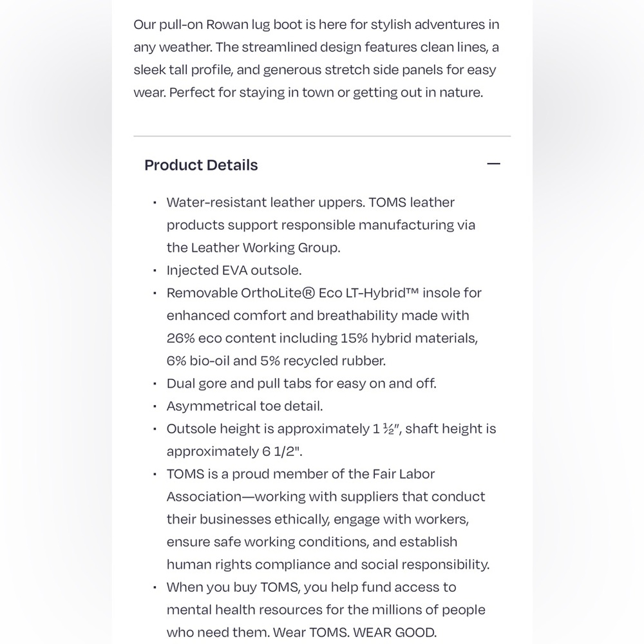
Task: Click the mental health resources bullet text
Action: click(x=326, y=609)
